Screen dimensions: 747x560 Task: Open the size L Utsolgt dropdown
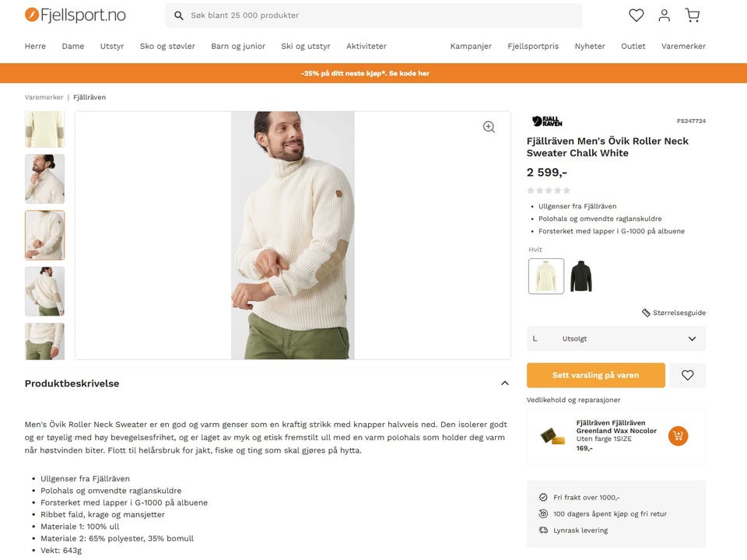(x=615, y=339)
